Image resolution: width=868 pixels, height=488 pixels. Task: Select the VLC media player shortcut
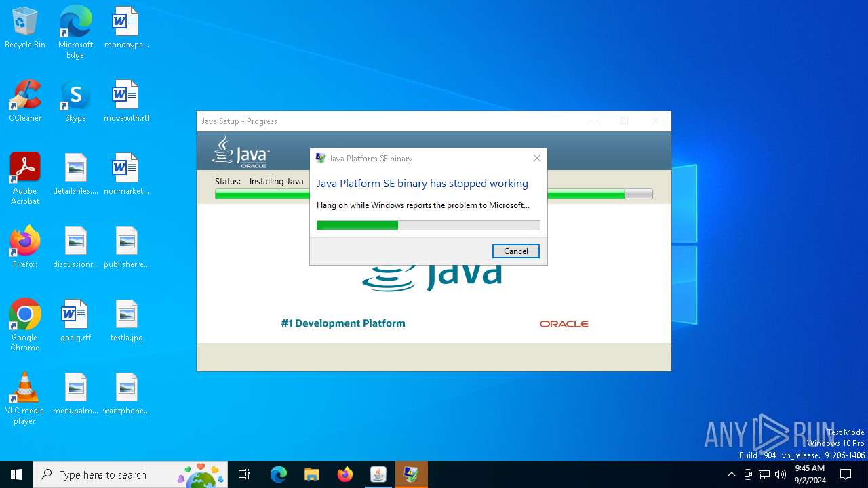(25, 398)
